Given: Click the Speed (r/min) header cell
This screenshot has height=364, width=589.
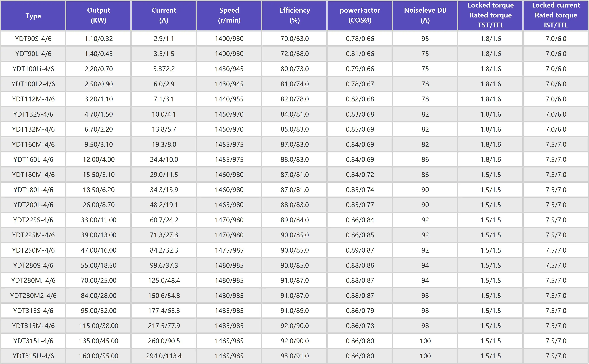Looking at the screenshot, I should click(229, 15).
